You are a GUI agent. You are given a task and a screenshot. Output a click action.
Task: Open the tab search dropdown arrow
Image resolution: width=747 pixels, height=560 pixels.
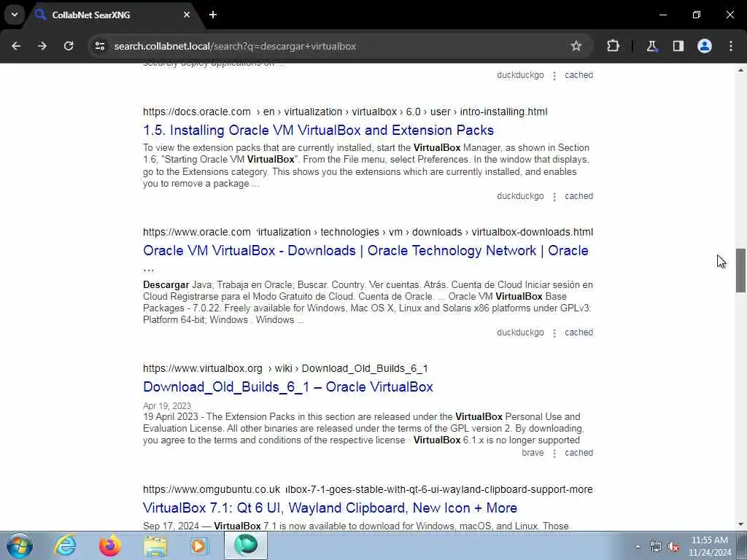tap(15, 15)
